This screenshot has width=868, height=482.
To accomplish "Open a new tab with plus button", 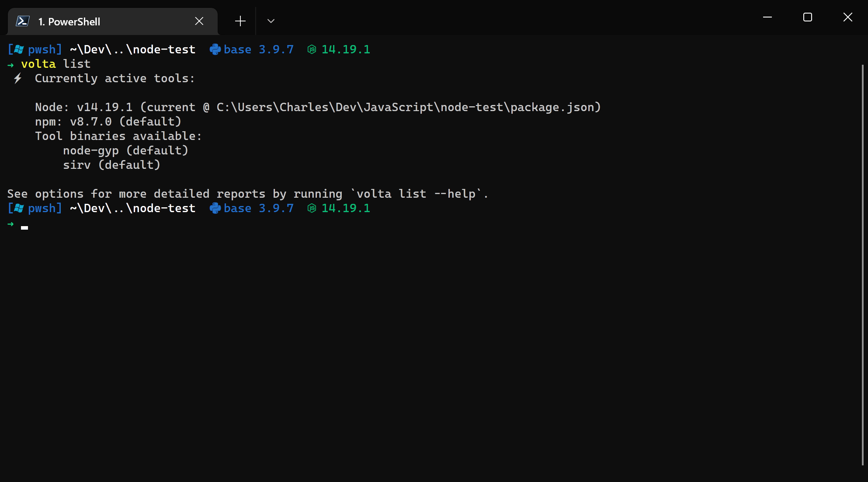I will [240, 21].
